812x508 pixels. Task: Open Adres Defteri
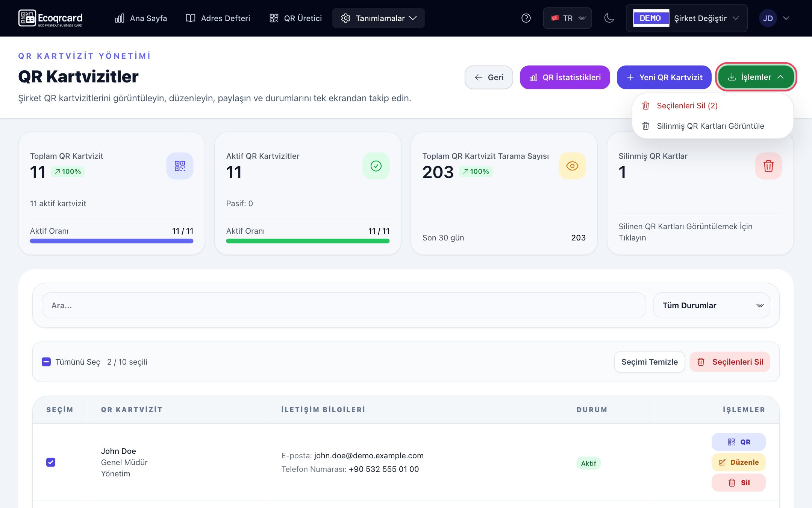[x=218, y=18]
